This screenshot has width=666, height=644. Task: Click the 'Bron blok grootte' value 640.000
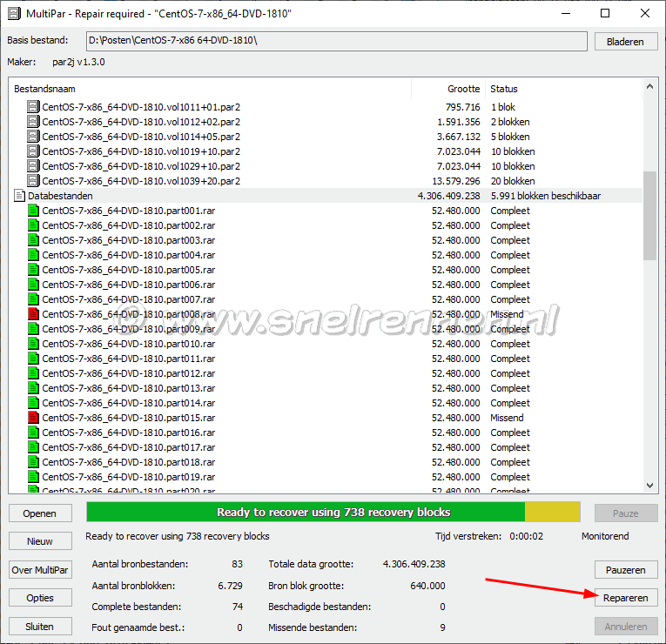coord(427,586)
